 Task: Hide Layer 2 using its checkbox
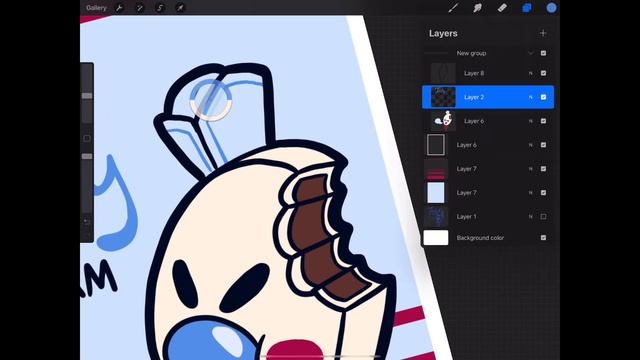tap(543, 97)
